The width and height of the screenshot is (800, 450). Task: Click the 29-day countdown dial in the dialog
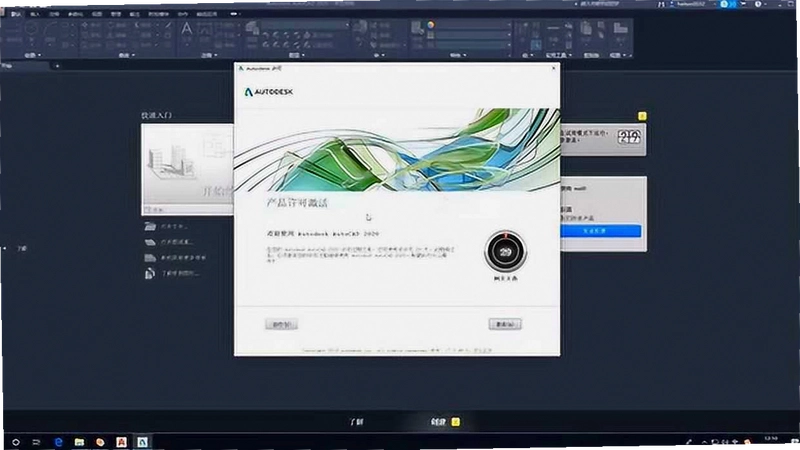[x=505, y=252]
